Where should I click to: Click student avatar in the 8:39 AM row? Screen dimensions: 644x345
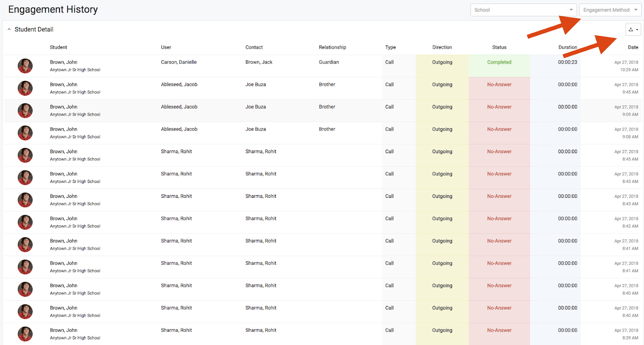[x=25, y=334]
